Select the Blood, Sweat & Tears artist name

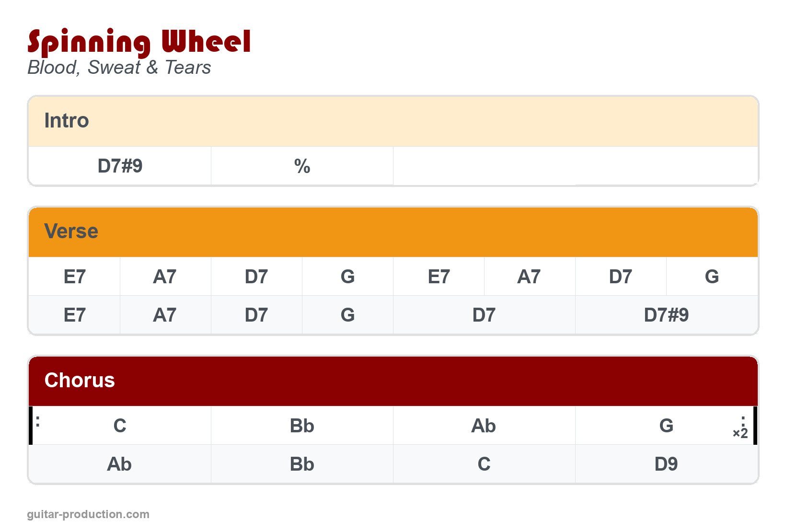(119, 68)
